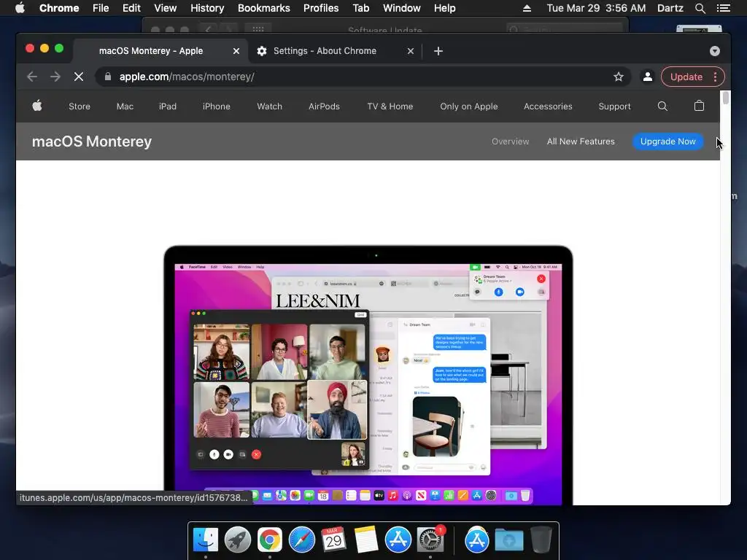Open Chrome's three-dot menu beside Update
The height and width of the screenshot is (560, 747).
pos(715,77)
